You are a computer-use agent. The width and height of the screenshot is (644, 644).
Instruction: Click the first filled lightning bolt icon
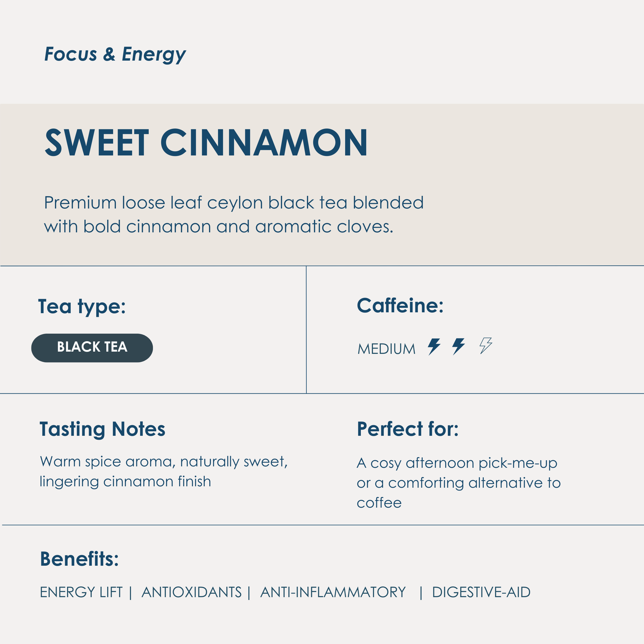(x=434, y=346)
